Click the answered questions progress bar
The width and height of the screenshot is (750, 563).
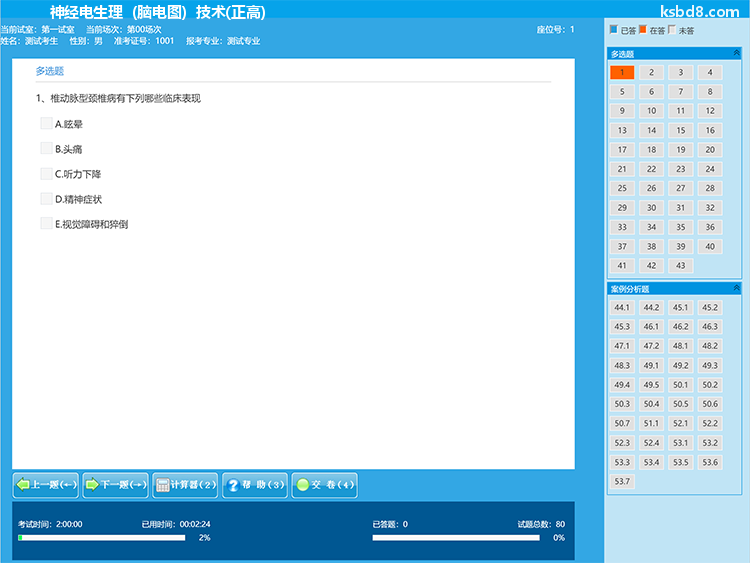[456, 538]
